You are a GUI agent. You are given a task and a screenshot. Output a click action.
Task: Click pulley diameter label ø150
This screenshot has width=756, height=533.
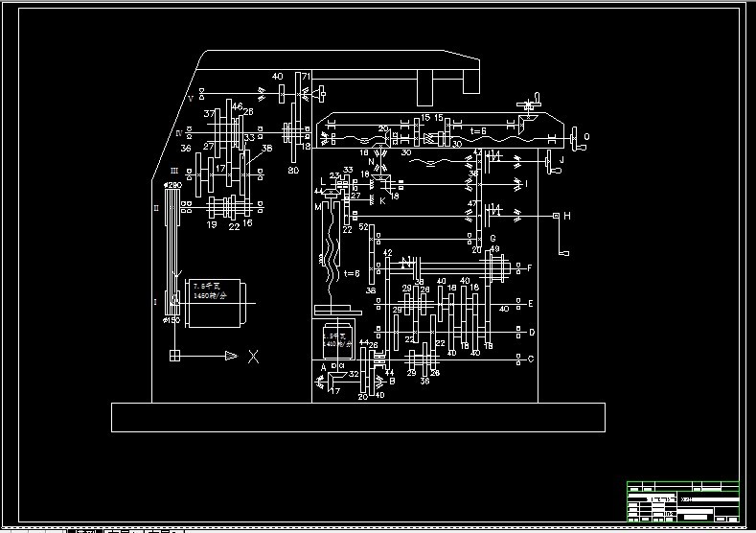(x=172, y=320)
